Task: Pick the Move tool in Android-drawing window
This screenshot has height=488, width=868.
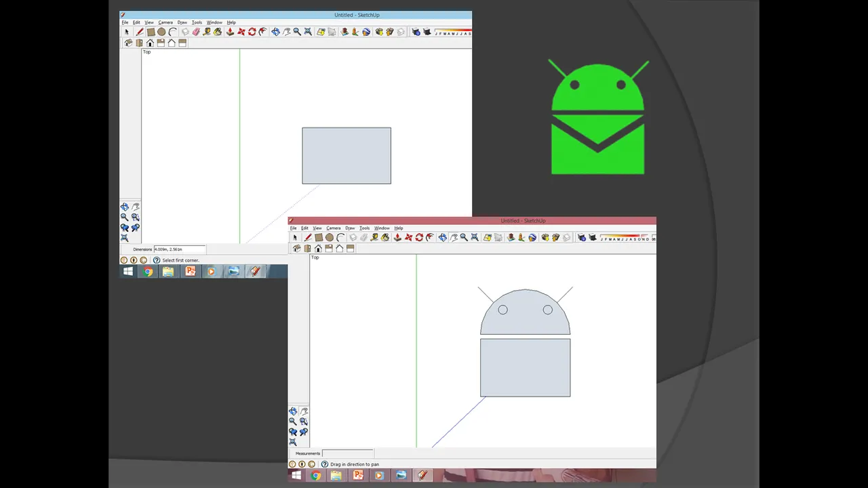Action: point(408,237)
